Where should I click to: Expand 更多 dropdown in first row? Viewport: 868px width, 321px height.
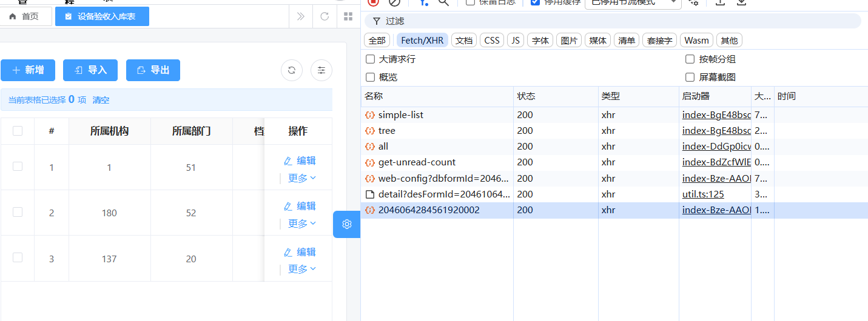301,178
